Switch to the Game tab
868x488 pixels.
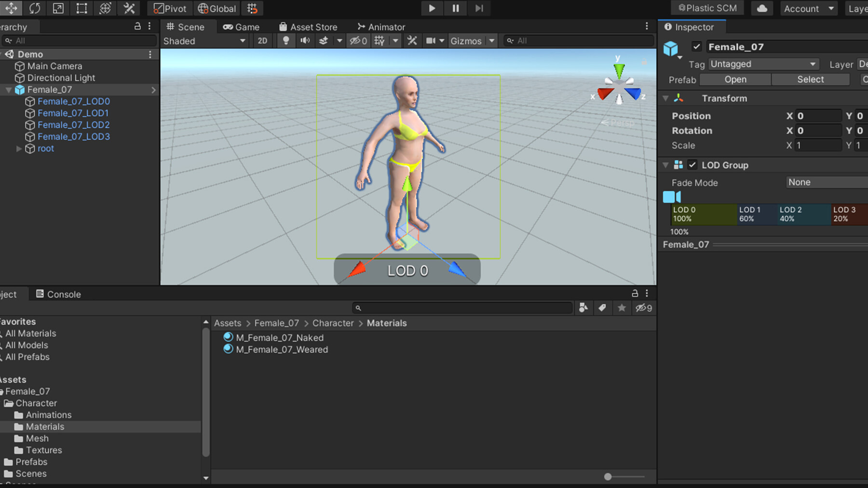click(243, 26)
